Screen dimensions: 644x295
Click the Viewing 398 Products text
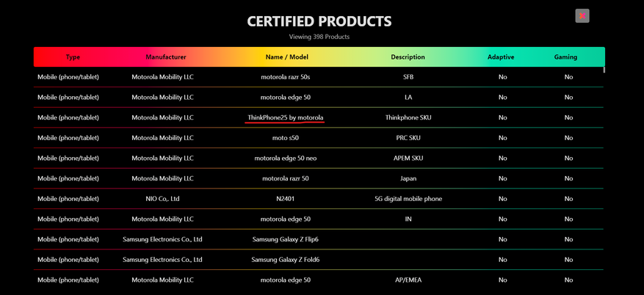[319, 37]
